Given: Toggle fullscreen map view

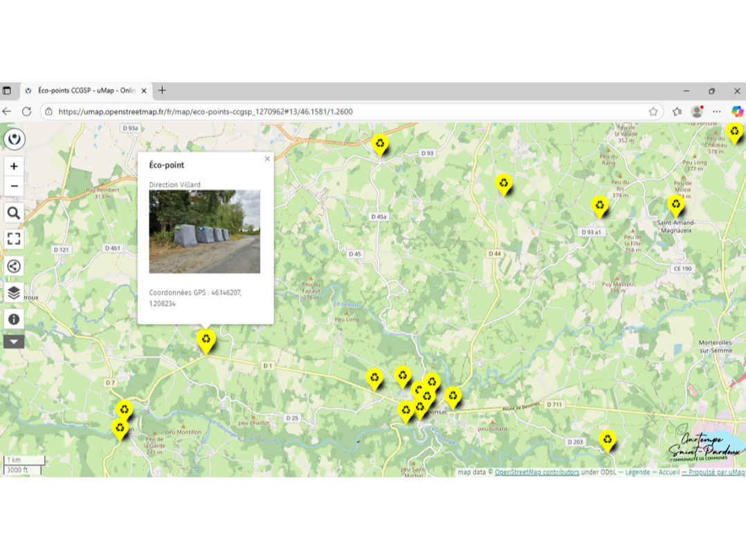Looking at the screenshot, I should pos(14,239).
